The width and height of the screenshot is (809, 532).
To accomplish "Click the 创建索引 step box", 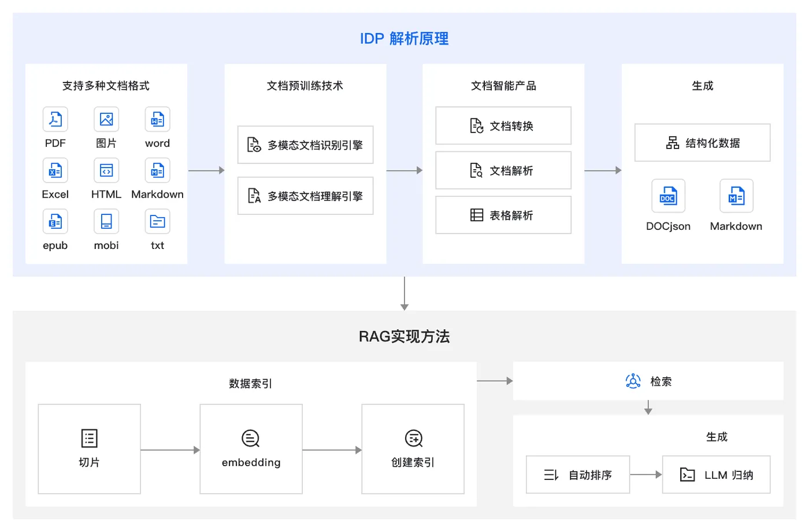I will pos(413,449).
